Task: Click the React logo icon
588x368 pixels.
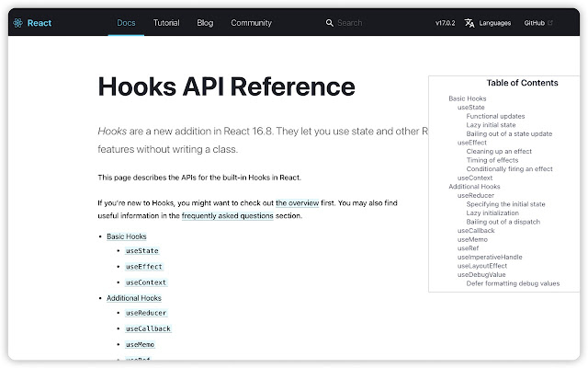Action: pos(18,23)
